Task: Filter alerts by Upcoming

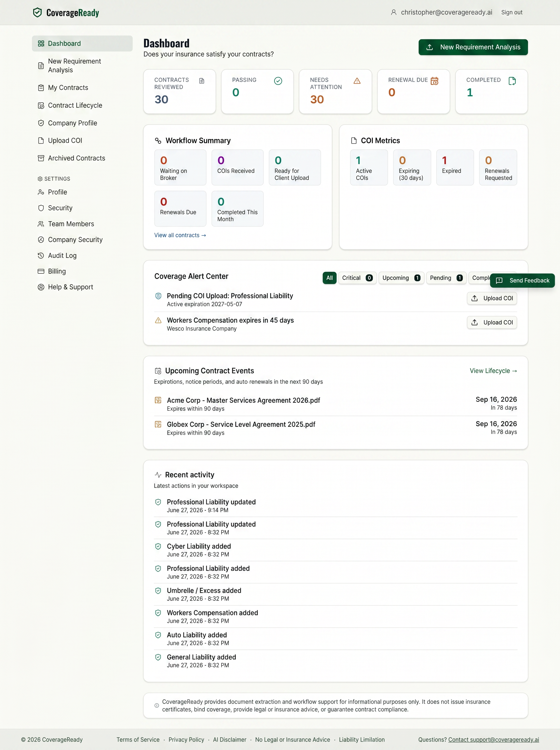Action: (x=401, y=278)
